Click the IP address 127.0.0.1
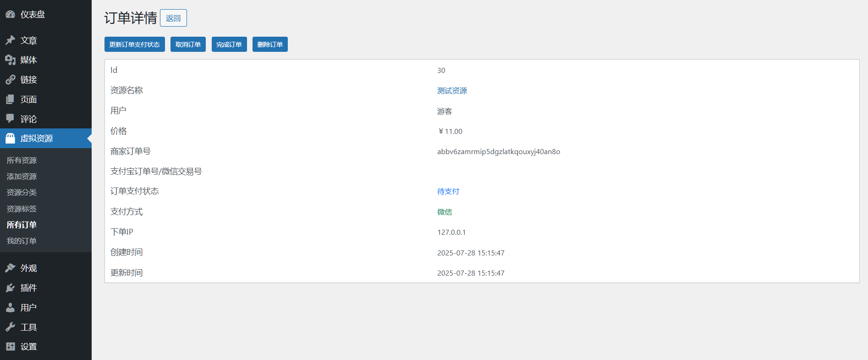The image size is (868, 360). [x=451, y=233]
